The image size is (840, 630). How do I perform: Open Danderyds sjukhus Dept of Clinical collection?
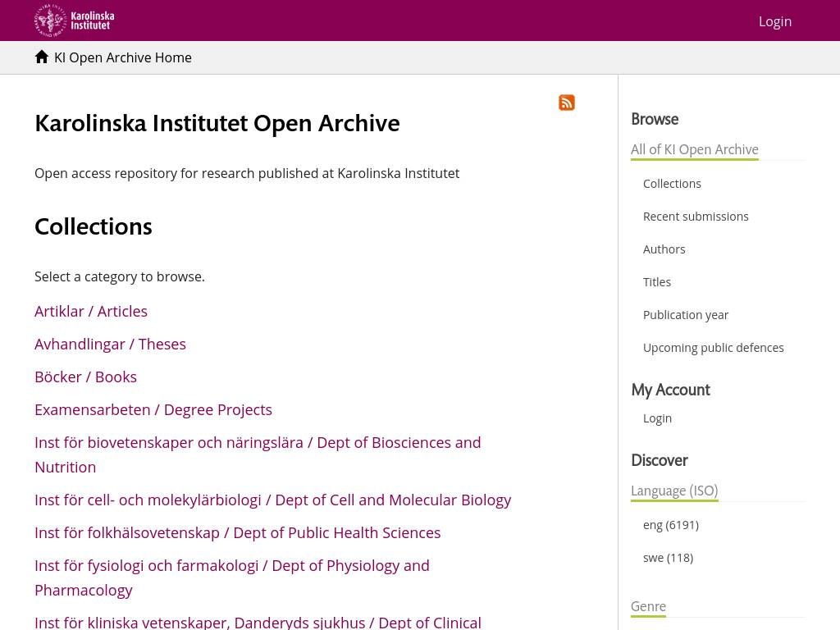(258, 623)
